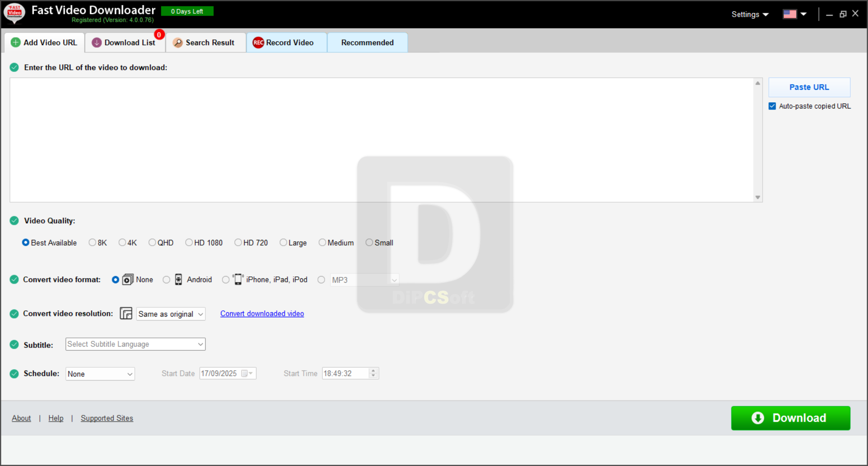Image resolution: width=868 pixels, height=466 pixels.
Task: Click the Paste URL button
Action: (809, 87)
